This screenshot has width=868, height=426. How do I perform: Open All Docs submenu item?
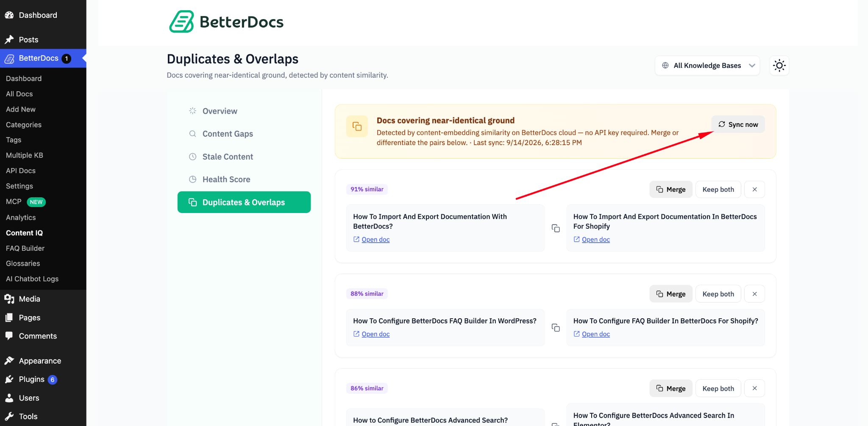click(19, 94)
